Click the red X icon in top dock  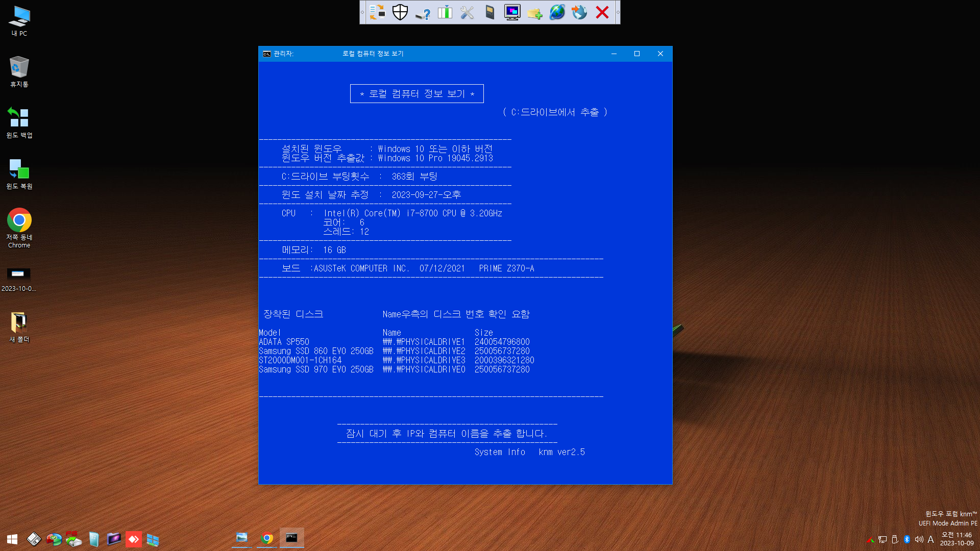click(602, 12)
